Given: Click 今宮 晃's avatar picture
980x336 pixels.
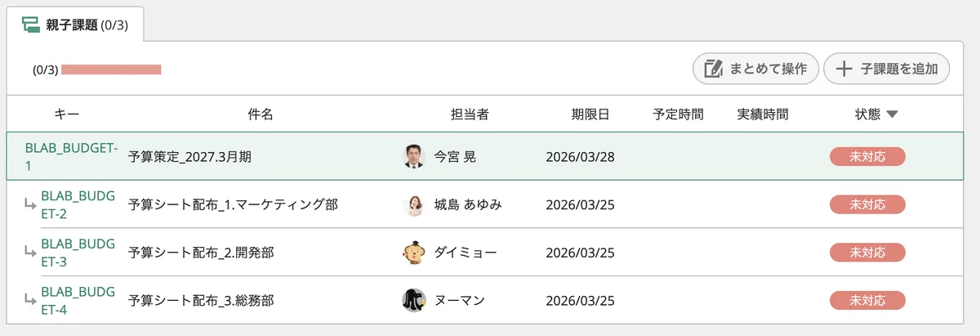Looking at the screenshot, I should 415,156.
